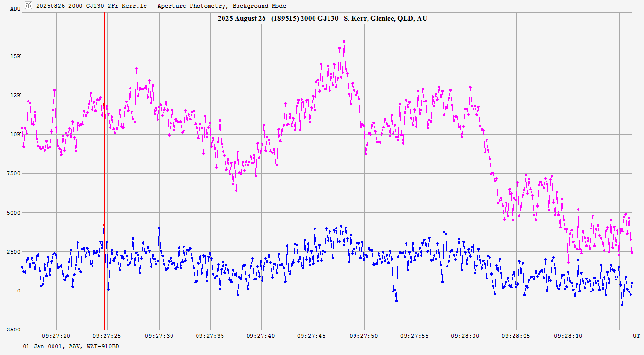The width and height of the screenshot is (644, 355).
Task: Click the 0 y-axis label
Action: click(19, 291)
